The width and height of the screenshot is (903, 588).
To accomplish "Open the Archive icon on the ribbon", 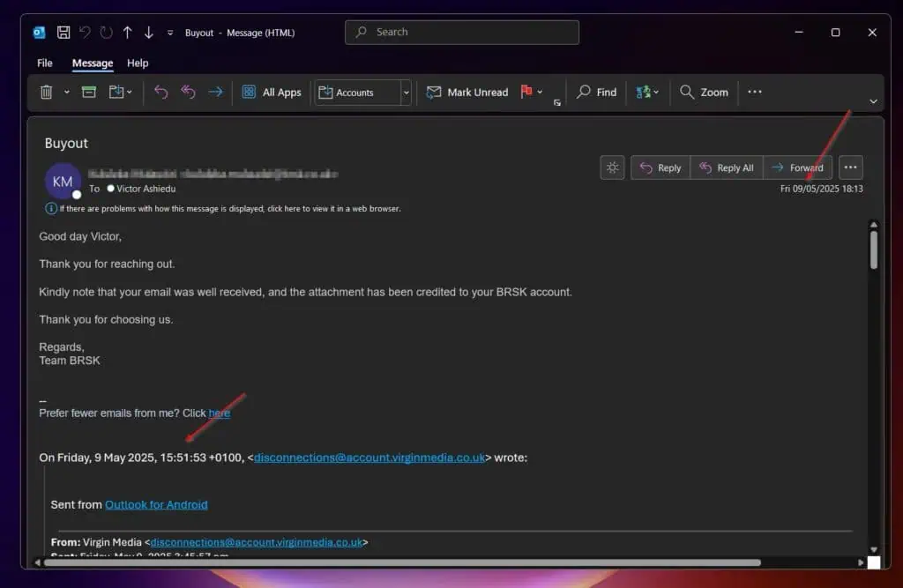I will pyautogui.click(x=88, y=92).
